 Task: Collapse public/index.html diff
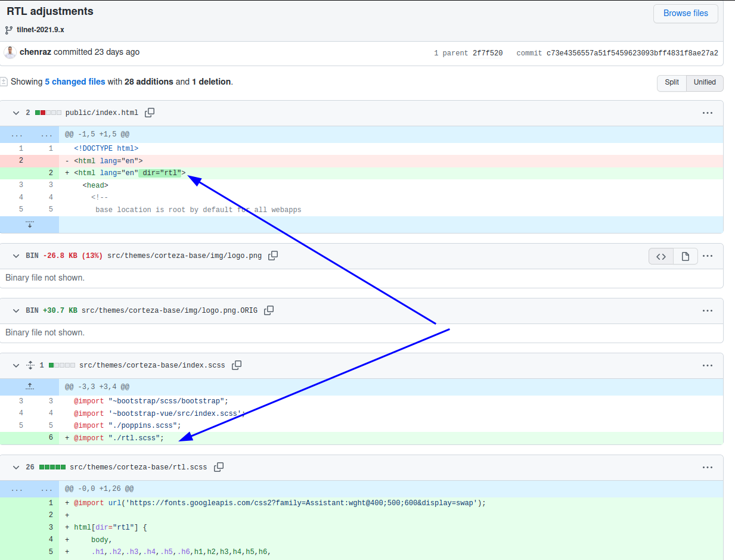pos(16,113)
